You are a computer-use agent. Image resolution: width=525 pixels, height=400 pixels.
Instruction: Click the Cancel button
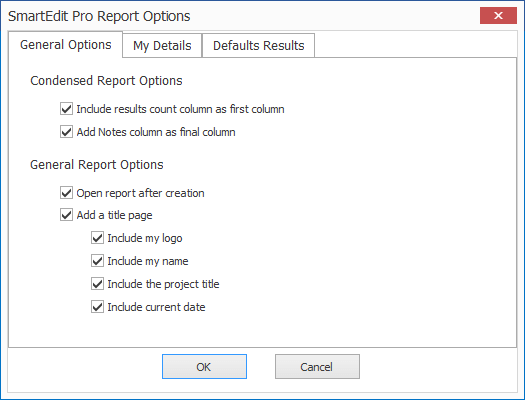pos(317,367)
